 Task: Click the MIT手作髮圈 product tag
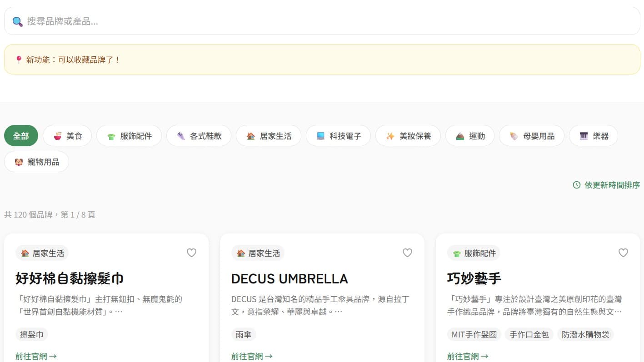[x=474, y=335]
